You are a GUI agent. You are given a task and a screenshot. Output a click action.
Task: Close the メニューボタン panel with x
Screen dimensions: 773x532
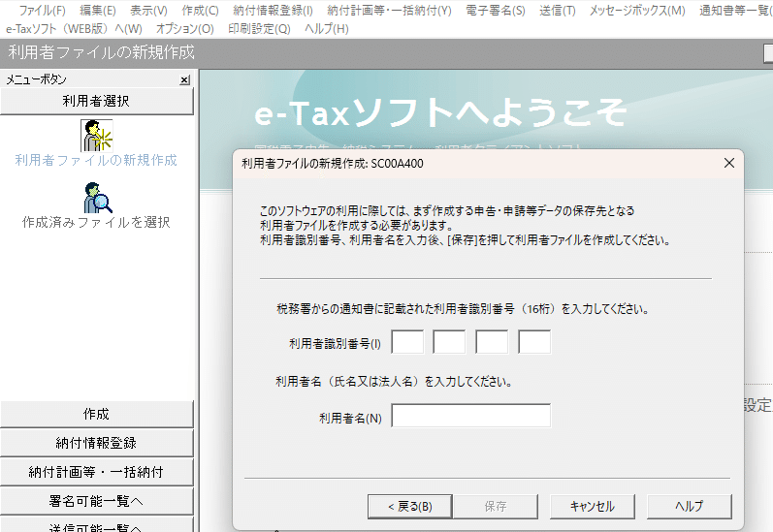point(184,79)
